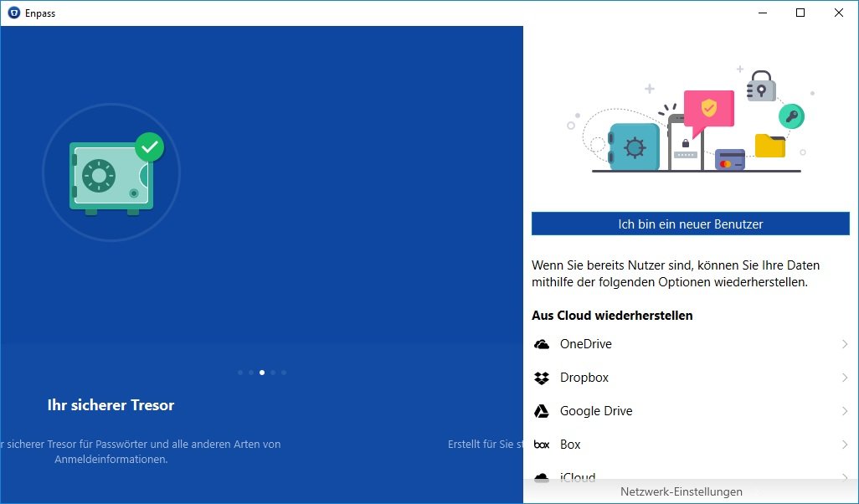Click the Enpass logo in title bar
This screenshot has height=504, width=859.
click(x=13, y=13)
